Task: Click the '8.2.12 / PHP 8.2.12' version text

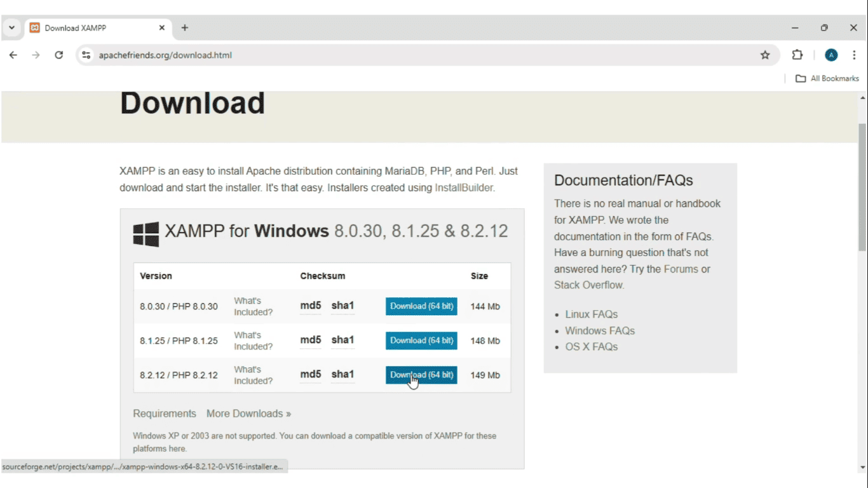Action: point(179,375)
